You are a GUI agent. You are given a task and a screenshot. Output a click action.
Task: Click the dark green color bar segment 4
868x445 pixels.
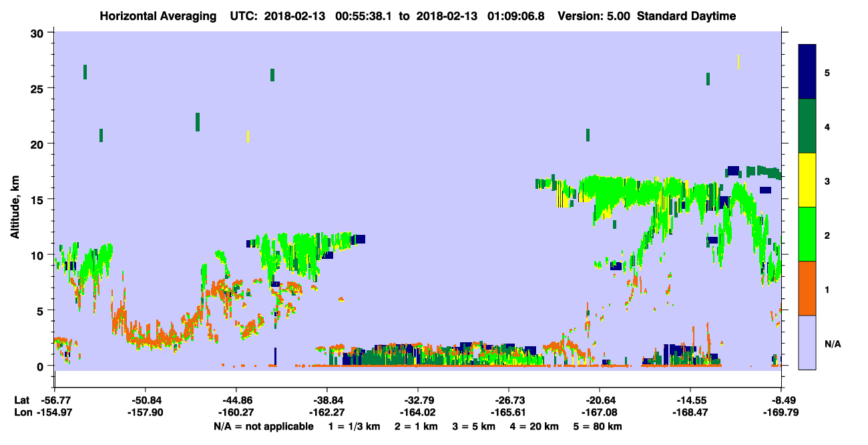(807, 126)
